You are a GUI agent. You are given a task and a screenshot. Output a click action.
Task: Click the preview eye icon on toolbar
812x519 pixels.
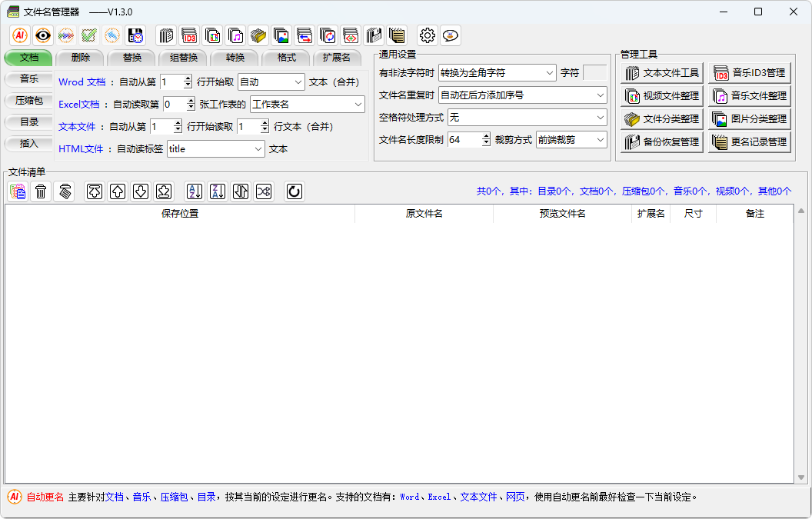coord(42,35)
